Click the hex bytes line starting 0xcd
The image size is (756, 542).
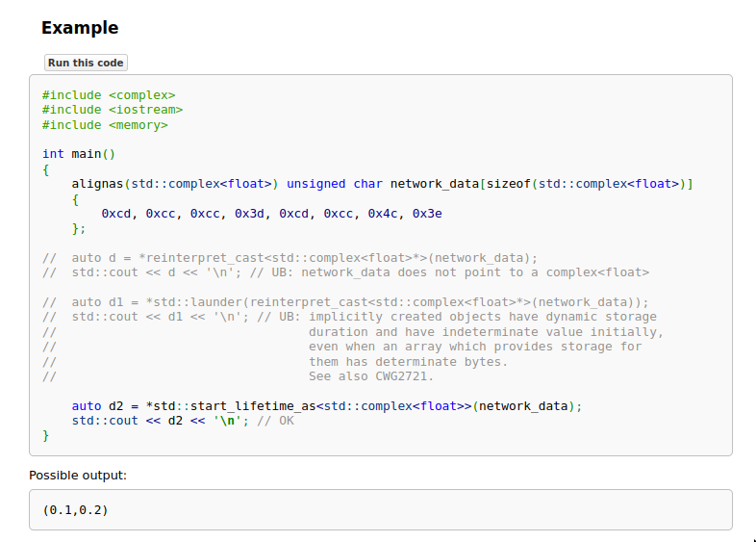(x=271, y=214)
